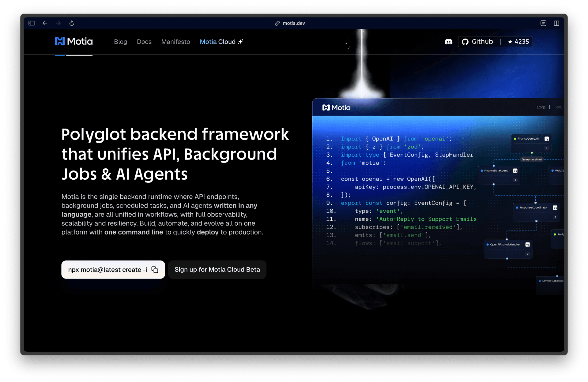Switch to the Logs tab in the preview
588x382 pixels.
[x=541, y=107]
